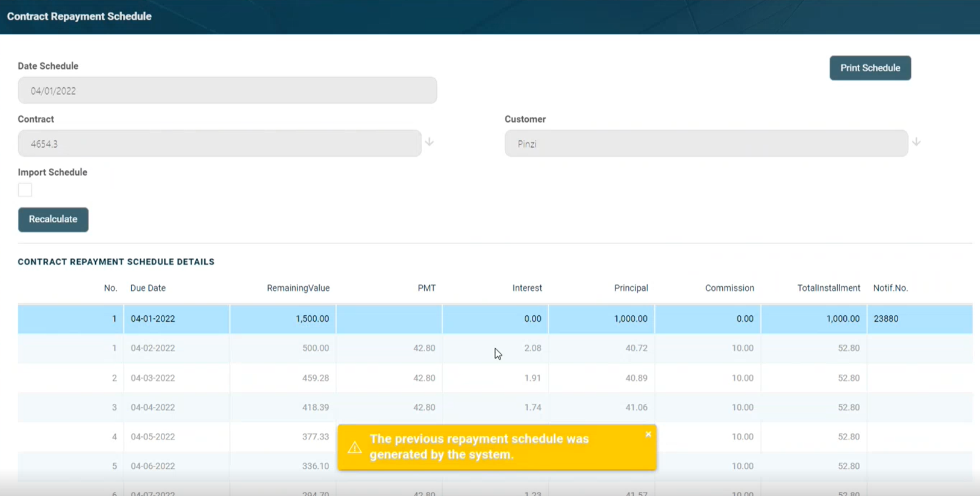Open the Contract dropdown arrow

[429, 142]
